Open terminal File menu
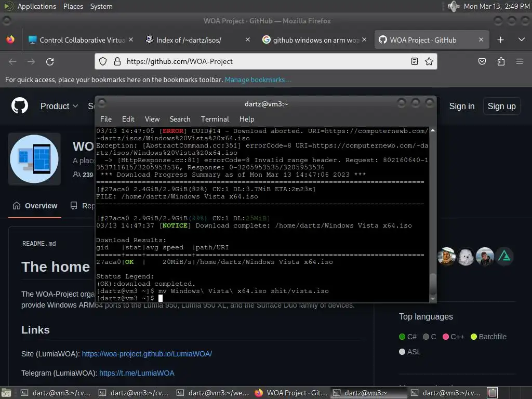Image resolution: width=532 pixels, height=399 pixels. pyautogui.click(x=106, y=119)
